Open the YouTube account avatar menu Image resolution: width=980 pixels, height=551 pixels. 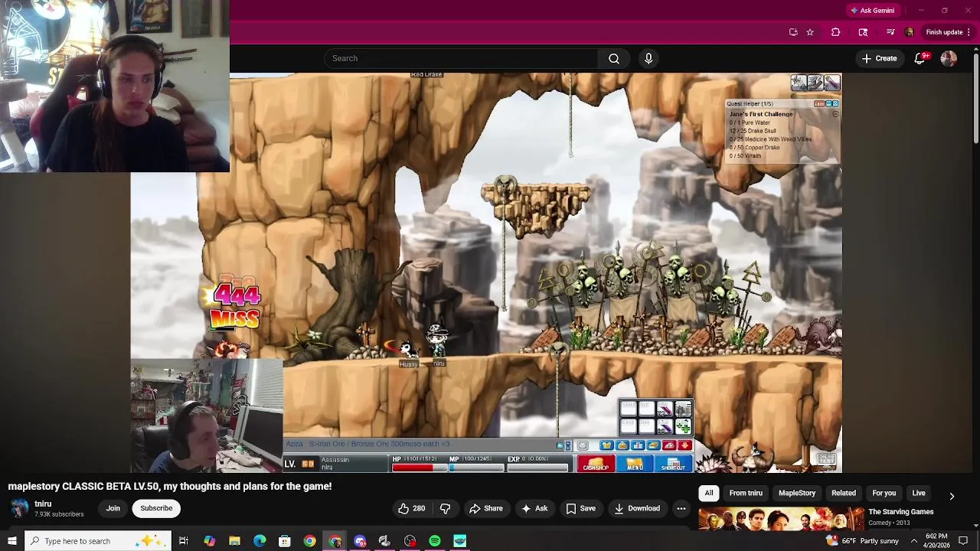(949, 58)
